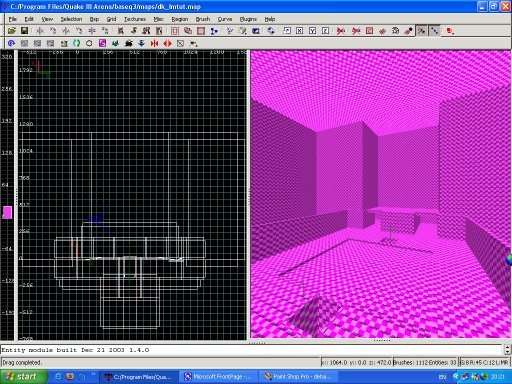Toggle the Scale X lock button
The width and height of the screenshot is (512, 384).
[x=300, y=31]
